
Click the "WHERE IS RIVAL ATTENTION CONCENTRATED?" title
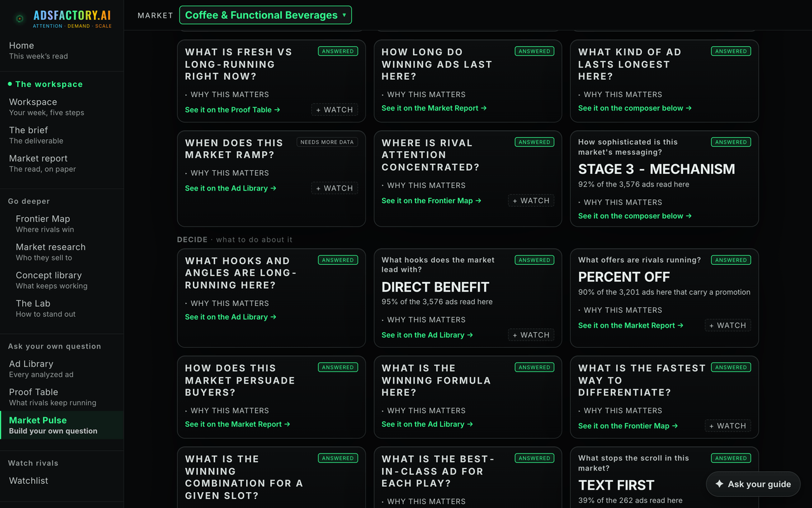(431, 155)
